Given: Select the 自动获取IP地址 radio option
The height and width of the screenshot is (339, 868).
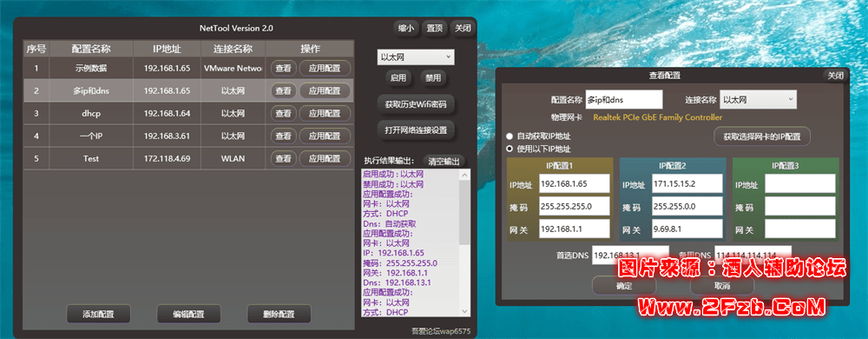Looking at the screenshot, I should point(538,136).
